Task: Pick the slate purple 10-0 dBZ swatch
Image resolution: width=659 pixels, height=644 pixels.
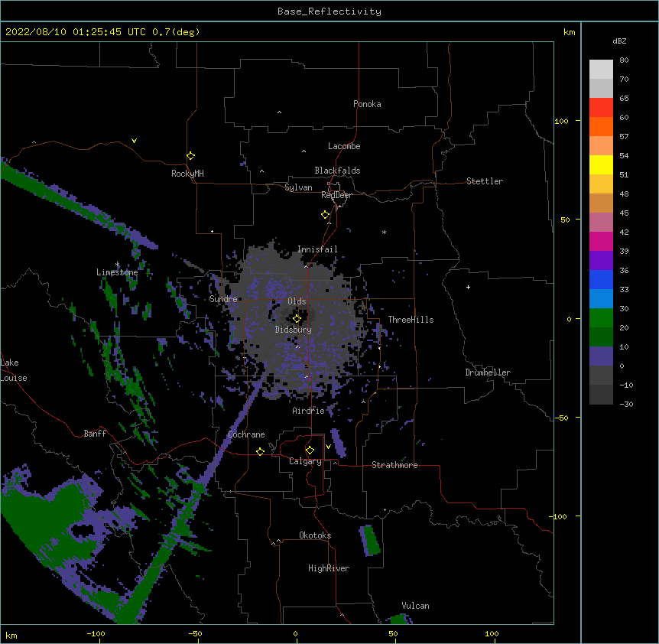Action: click(601, 356)
